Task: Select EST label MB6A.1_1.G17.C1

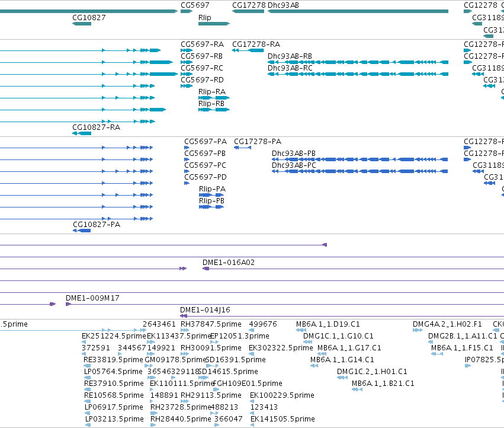Action: pos(349,348)
